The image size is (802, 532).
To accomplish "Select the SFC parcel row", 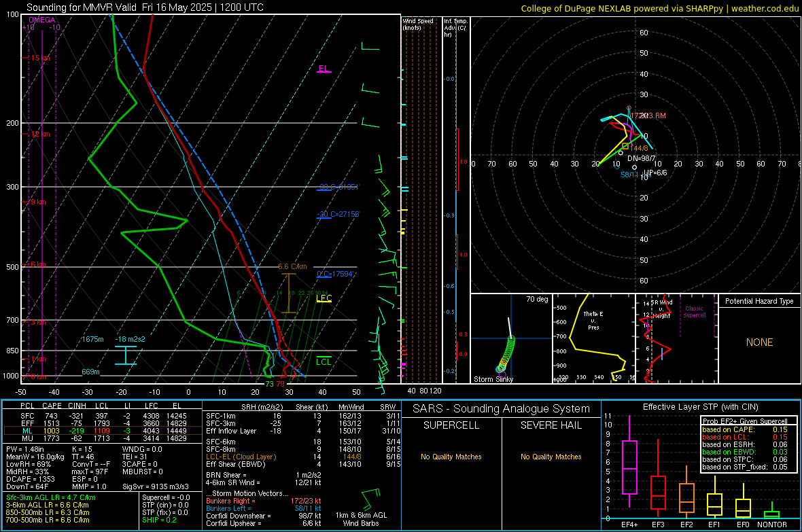I will point(103,416).
